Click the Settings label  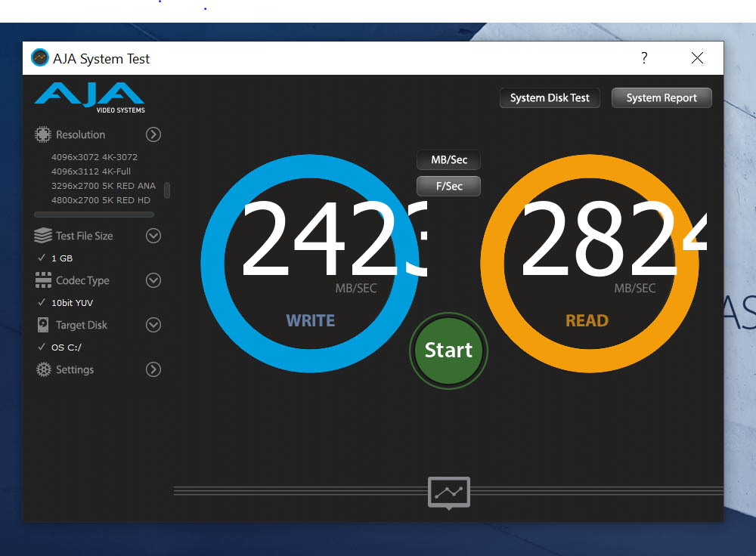pos(75,369)
